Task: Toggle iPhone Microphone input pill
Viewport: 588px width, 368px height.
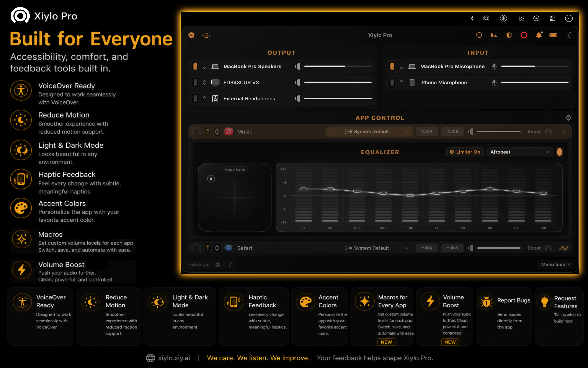Action: [x=392, y=83]
